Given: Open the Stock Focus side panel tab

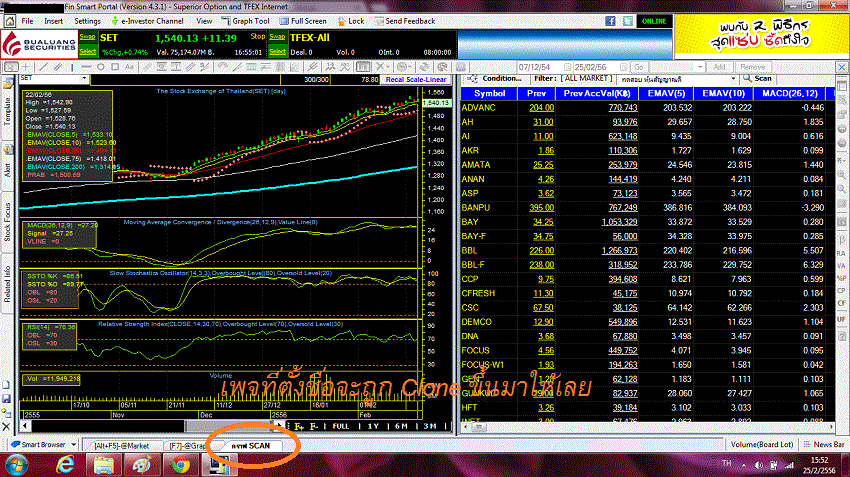Looking at the screenshot, I should [8, 222].
